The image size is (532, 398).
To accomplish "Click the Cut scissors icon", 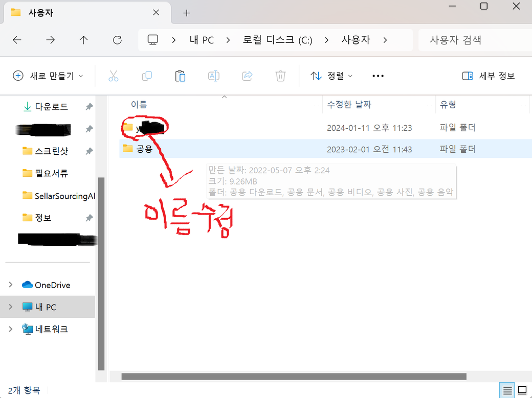I will tap(114, 76).
